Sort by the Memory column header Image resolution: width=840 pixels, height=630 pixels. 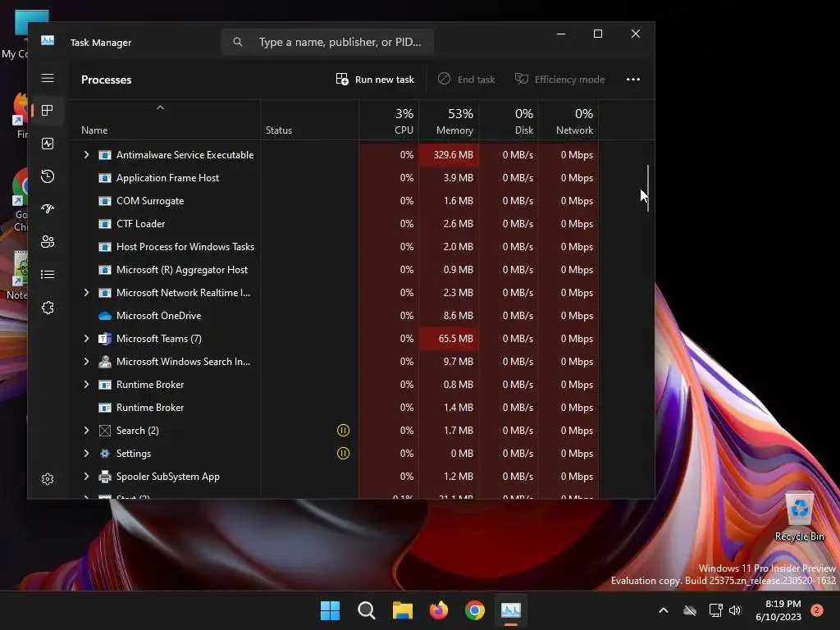tap(449, 121)
